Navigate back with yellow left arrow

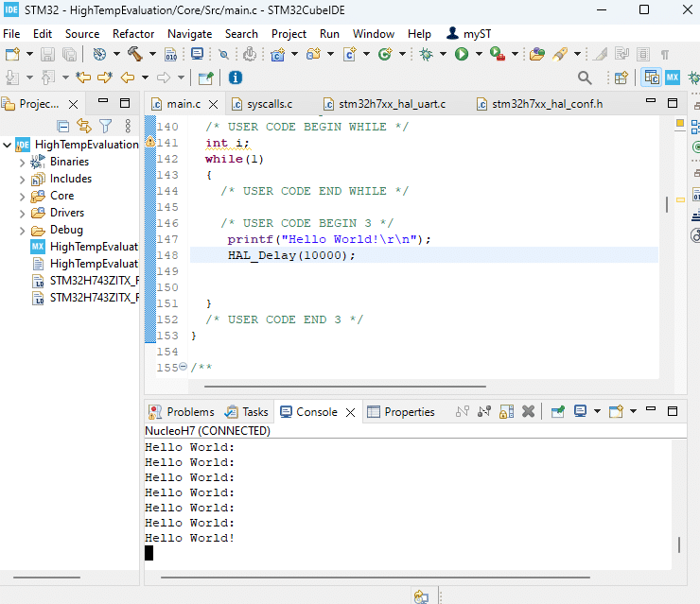click(128, 78)
